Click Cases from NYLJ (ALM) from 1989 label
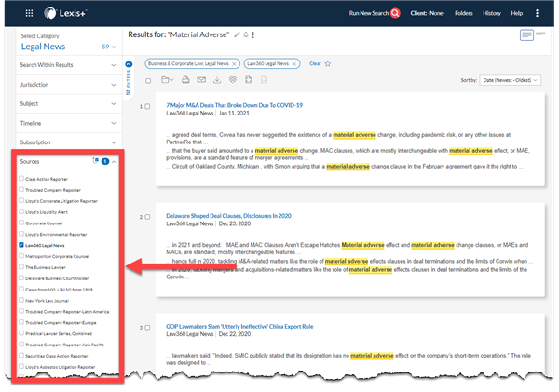The height and width of the screenshot is (392, 559). pos(59,290)
